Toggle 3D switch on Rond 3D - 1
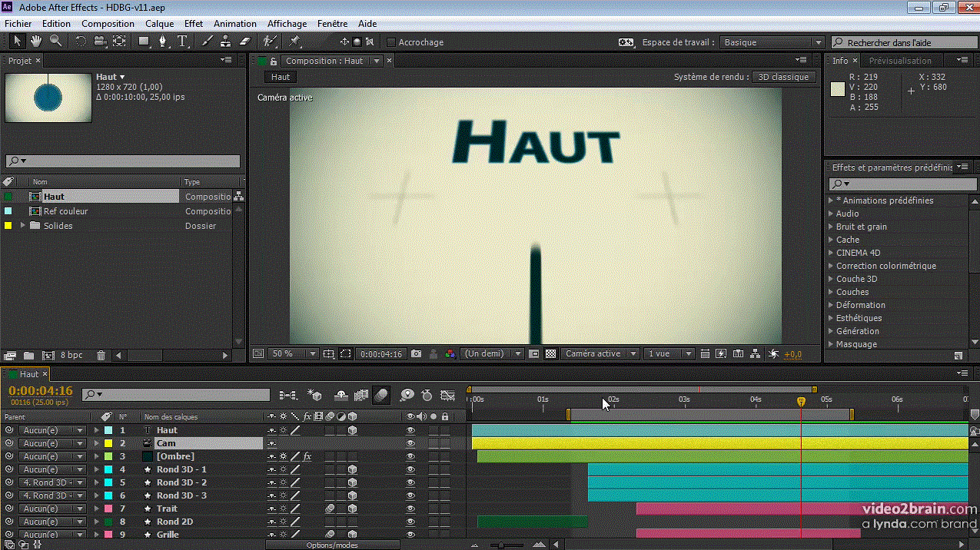 pyautogui.click(x=352, y=469)
